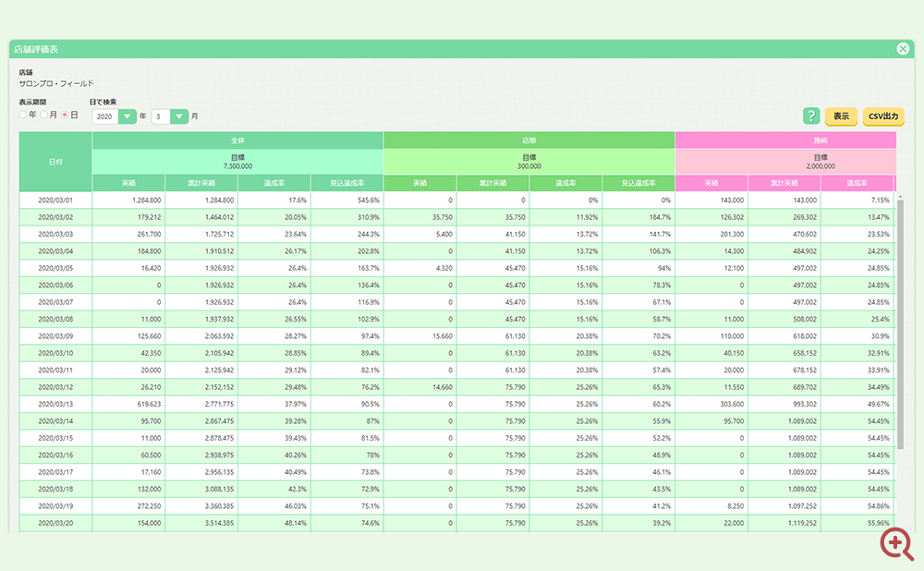Click the 日付 column header

(x=55, y=162)
